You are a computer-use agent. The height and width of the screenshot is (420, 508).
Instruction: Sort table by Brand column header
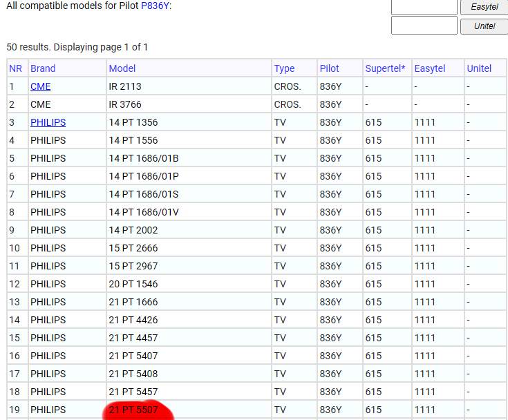click(43, 68)
